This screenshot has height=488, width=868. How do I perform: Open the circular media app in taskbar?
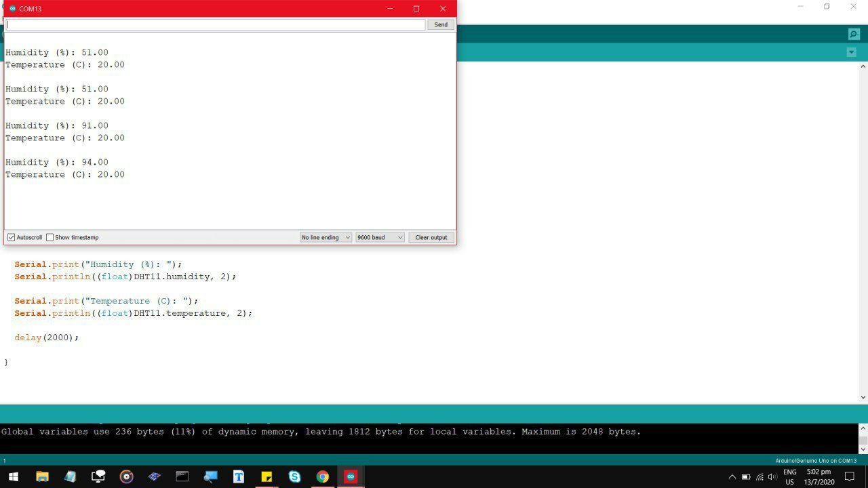click(x=126, y=476)
